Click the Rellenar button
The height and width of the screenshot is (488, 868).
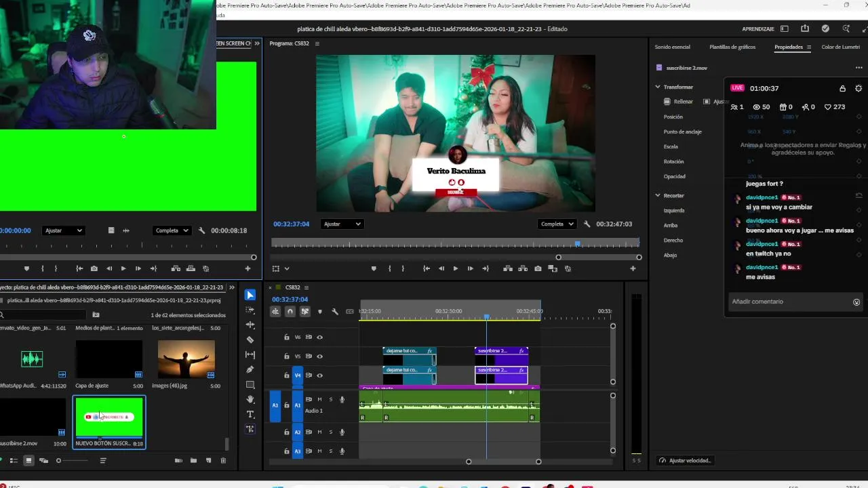(679, 102)
